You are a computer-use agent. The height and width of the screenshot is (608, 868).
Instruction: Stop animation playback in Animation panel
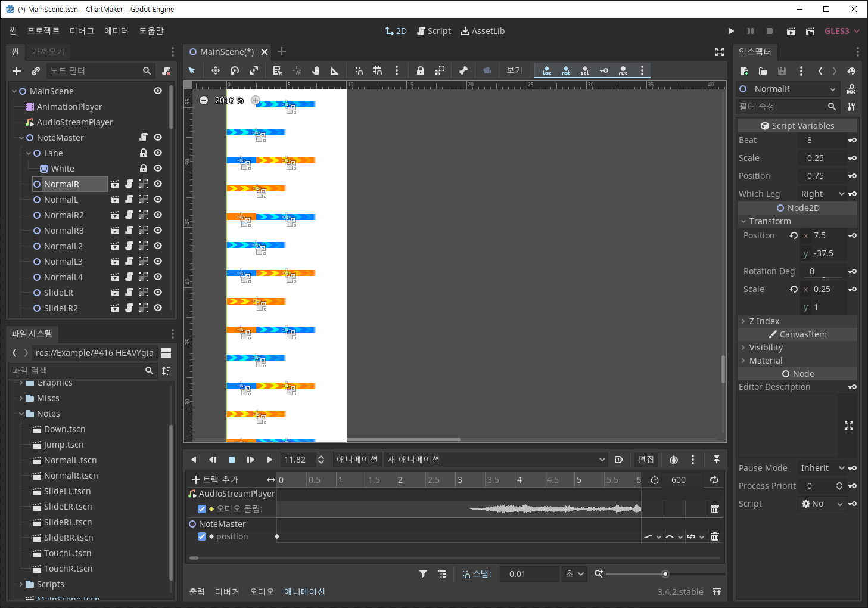[x=232, y=460]
